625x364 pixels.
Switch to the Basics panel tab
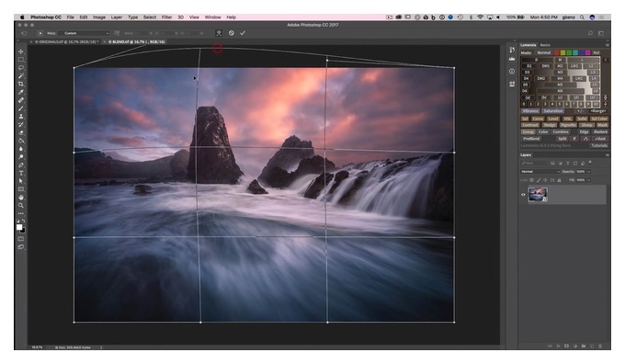[x=545, y=45]
